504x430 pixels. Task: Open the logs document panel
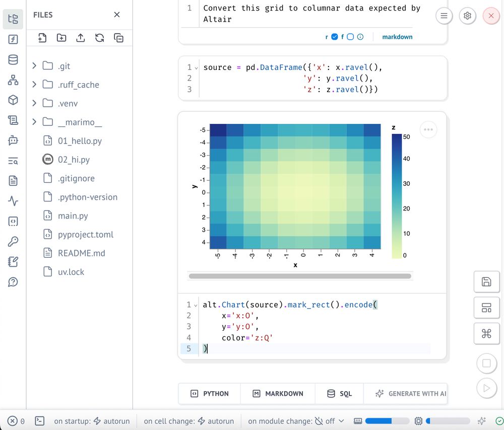coord(13,181)
